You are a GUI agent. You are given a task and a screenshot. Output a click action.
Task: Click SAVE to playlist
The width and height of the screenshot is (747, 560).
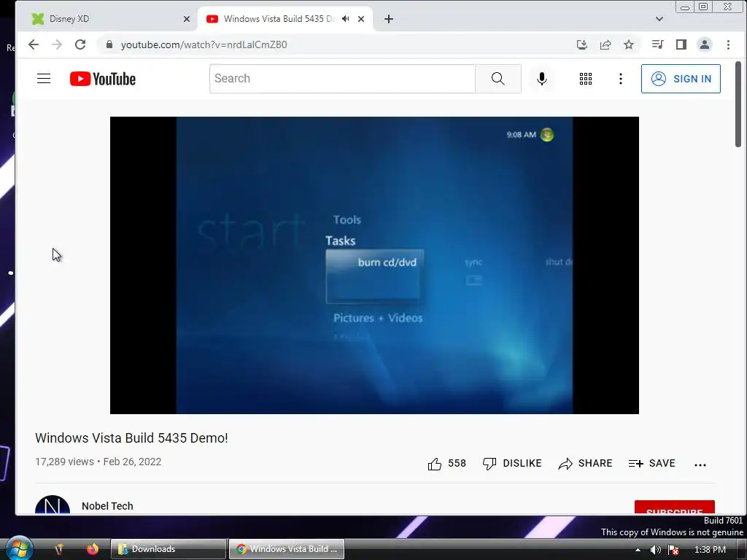(x=651, y=463)
